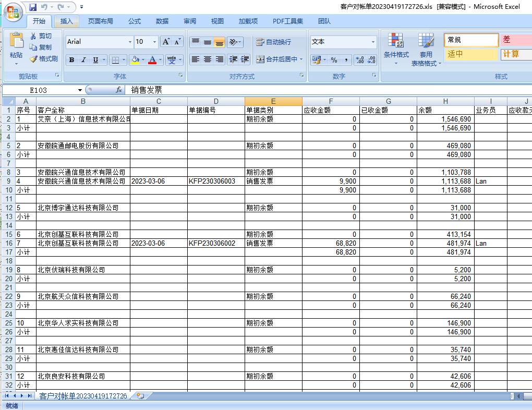Viewport: 532px width, 410px height.
Task: Click the borders icon in font group
Action: [115, 60]
